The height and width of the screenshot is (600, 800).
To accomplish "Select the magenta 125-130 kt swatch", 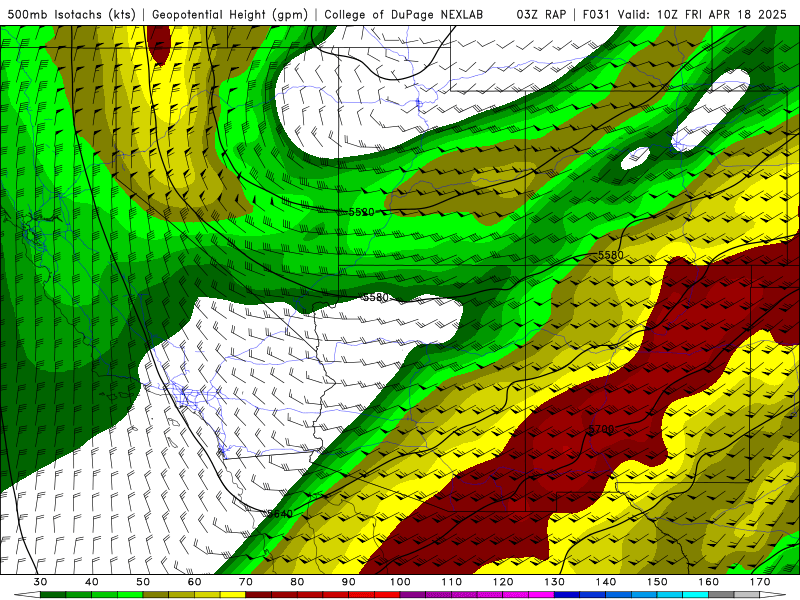I will [541, 595].
